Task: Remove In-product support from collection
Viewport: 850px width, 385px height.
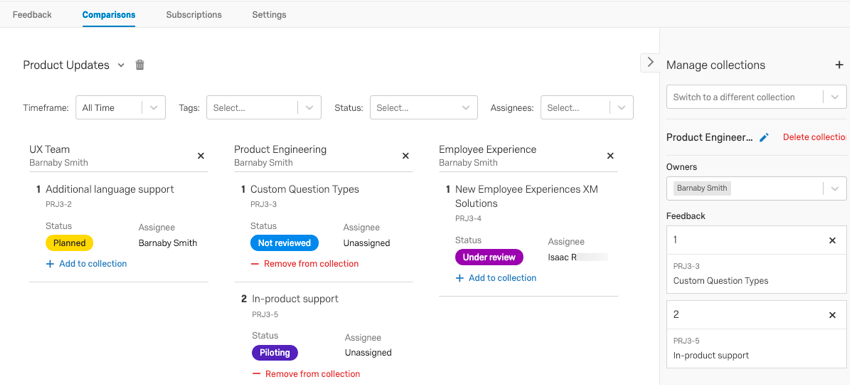Action: pos(306,374)
